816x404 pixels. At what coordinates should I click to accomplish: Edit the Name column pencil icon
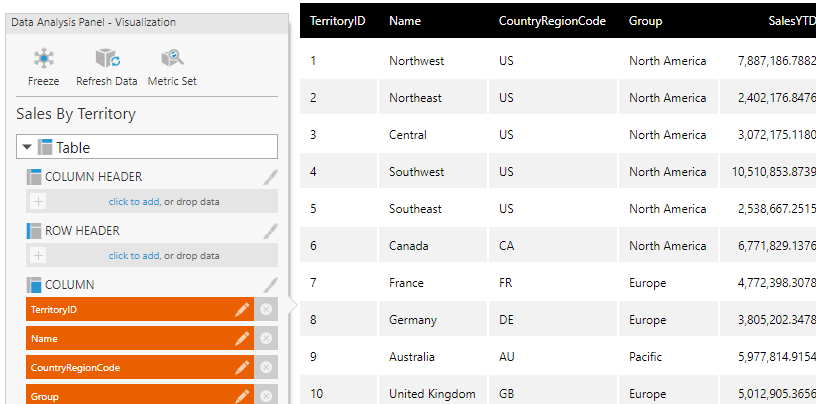pos(242,339)
